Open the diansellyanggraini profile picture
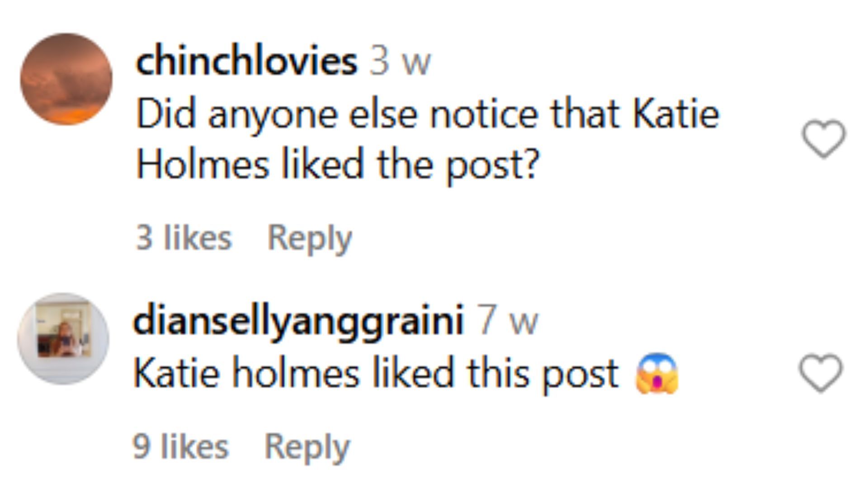Image resolution: width=868 pixels, height=488 pixels. pos(63,338)
